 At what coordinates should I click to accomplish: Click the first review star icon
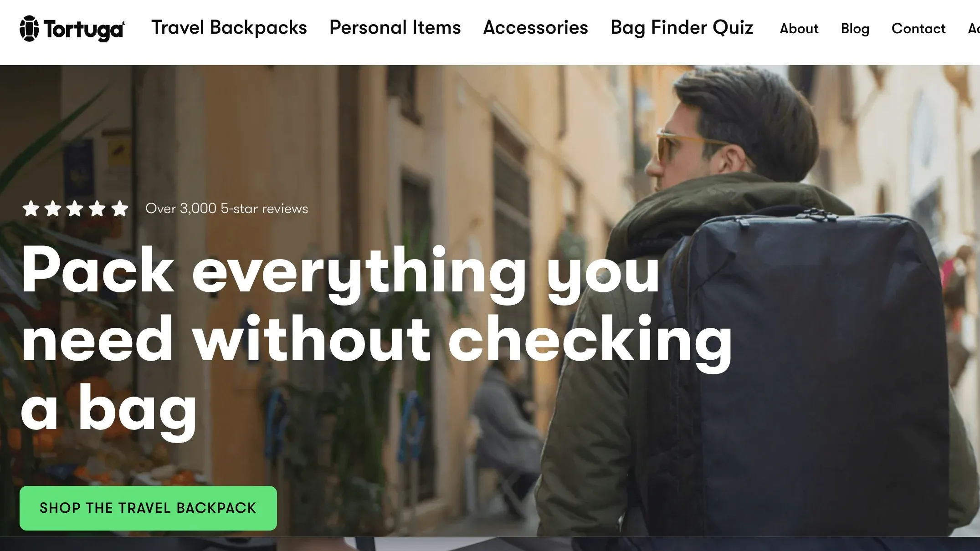point(31,209)
